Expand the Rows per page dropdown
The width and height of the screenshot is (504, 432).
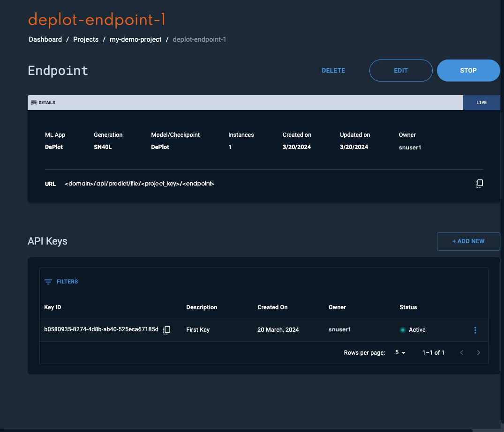(x=399, y=352)
